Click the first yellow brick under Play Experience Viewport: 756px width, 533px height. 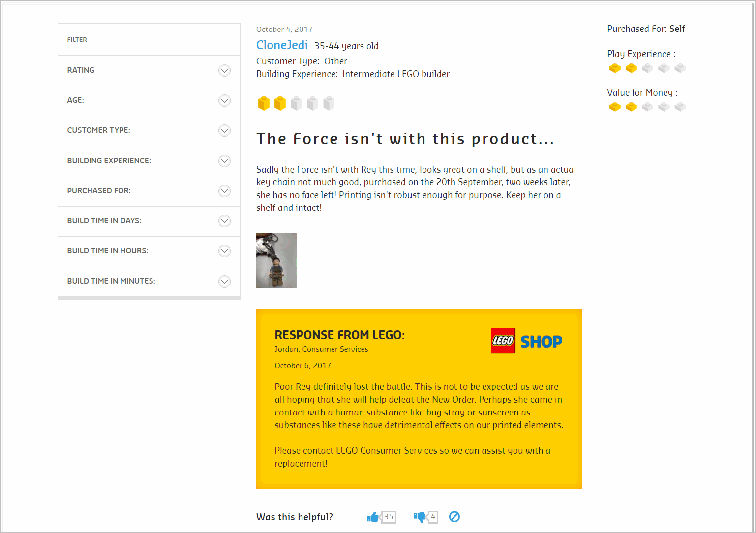coord(615,68)
